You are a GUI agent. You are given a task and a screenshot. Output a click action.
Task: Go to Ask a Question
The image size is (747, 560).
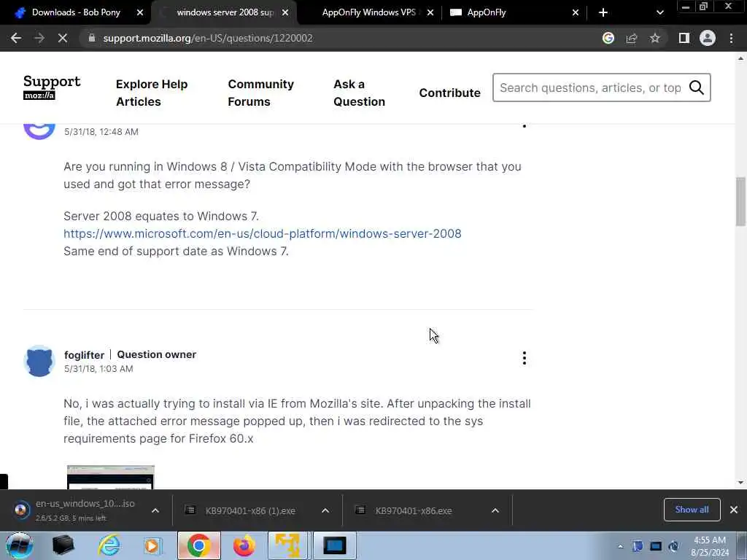359,93
